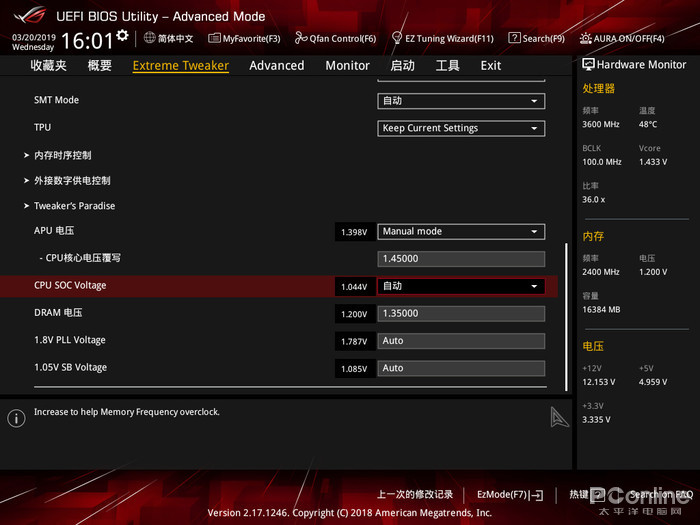Click EzMode(F7) button
Image resolution: width=700 pixels, height=525 pixels.
click(510, 495)
